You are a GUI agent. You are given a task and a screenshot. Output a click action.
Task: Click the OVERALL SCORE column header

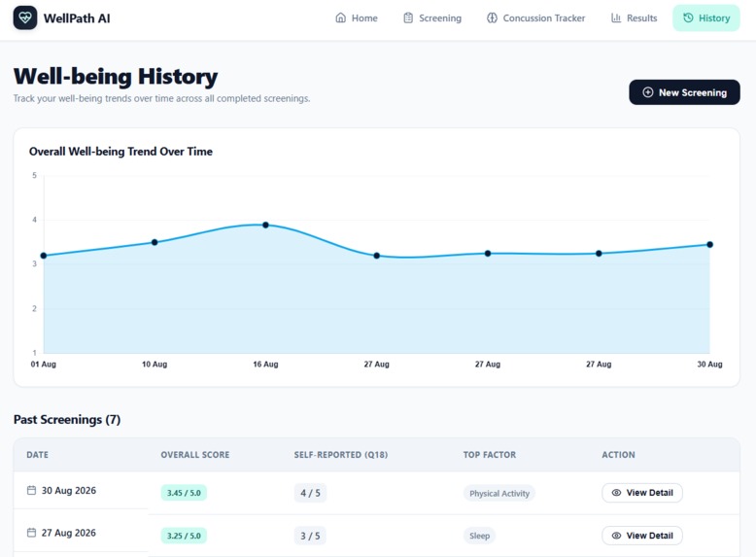point(195,455)
